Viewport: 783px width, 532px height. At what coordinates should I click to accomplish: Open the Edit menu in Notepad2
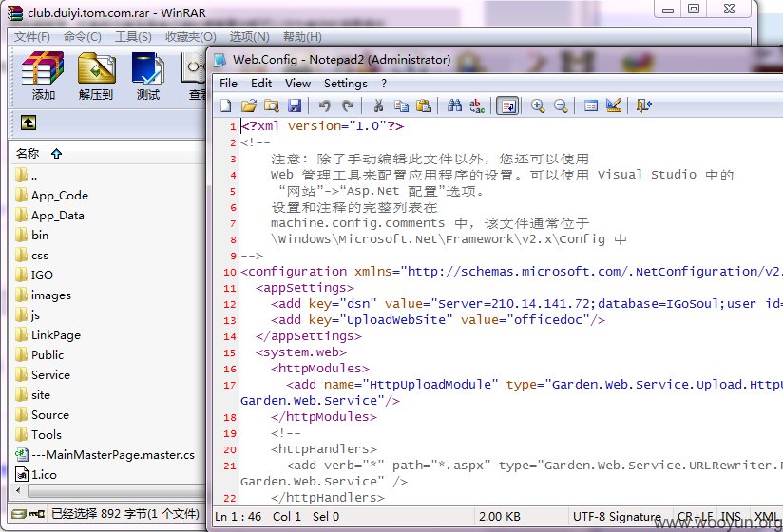261,84
